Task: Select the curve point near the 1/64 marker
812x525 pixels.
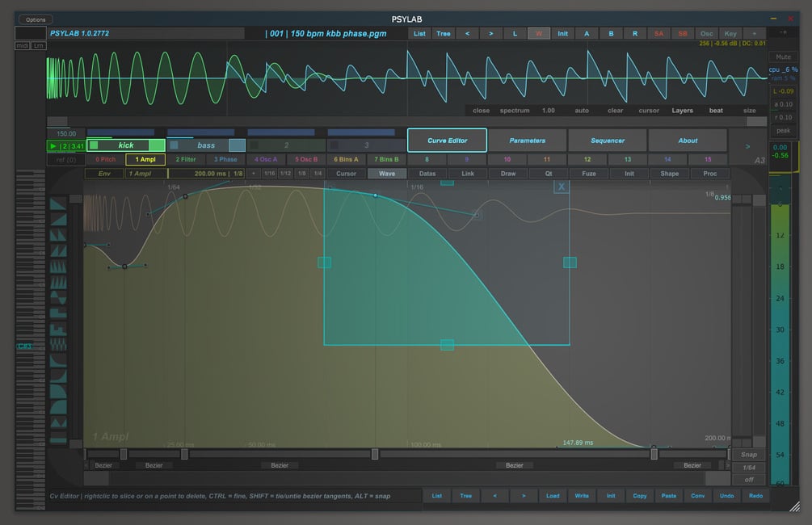Action: (185, 196)
